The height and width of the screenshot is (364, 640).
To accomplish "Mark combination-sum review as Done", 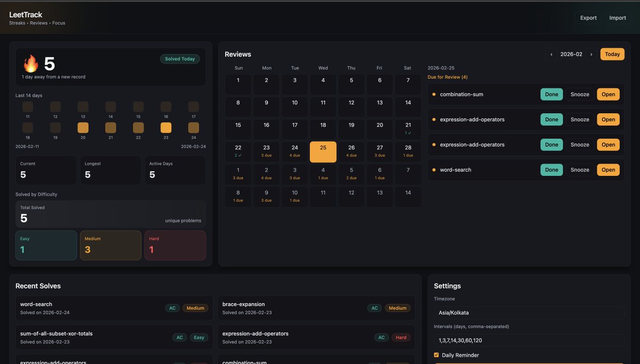I will pos(551,94).
